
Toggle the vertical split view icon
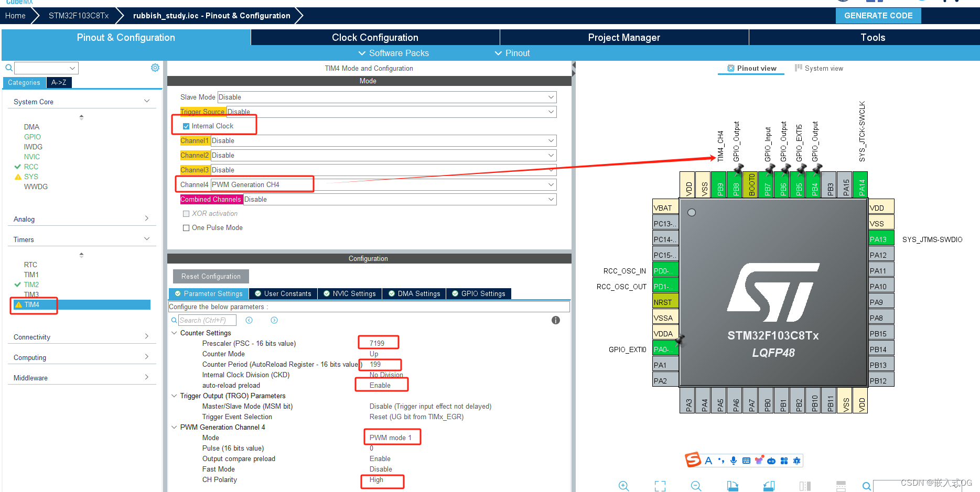pyautogui.click(x=805, y=486)
